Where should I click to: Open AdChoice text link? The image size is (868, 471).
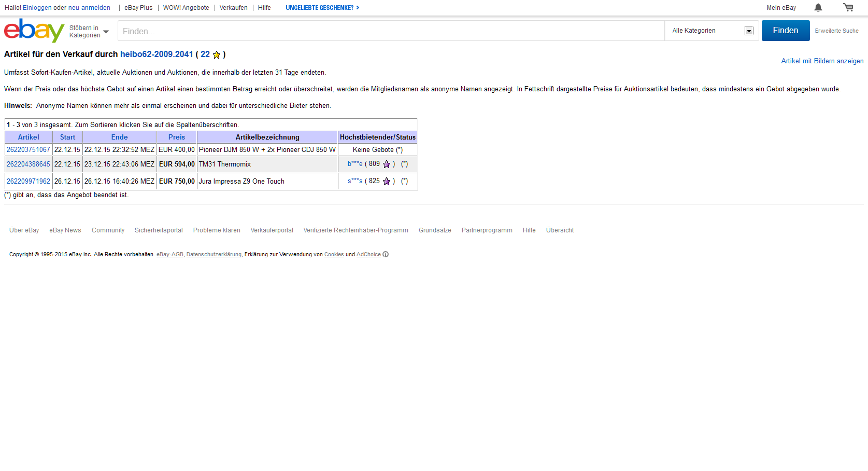[x=368, y=255]
